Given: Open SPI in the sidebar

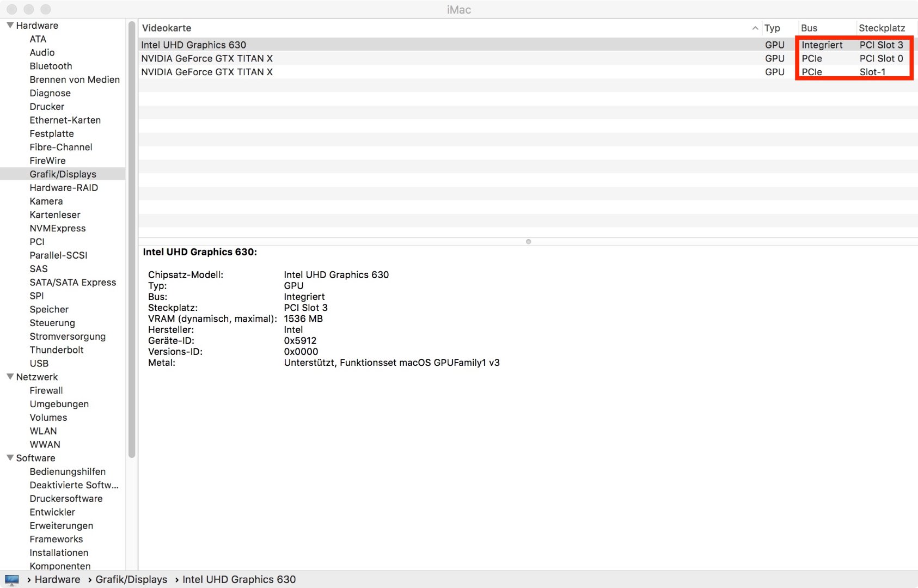Looking at the screenshot, I should pos(36,296).
